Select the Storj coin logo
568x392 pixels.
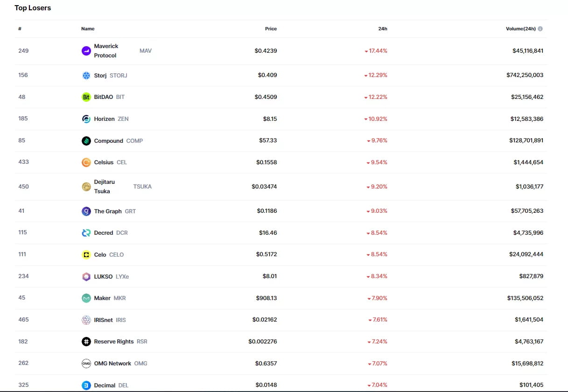[86, 75]
